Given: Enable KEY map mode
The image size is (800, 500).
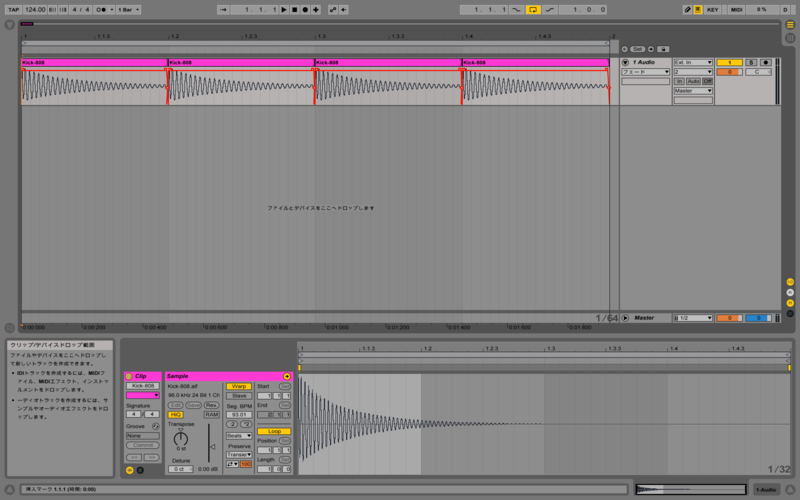Looking at the screenshot, I should coord(712,10).
